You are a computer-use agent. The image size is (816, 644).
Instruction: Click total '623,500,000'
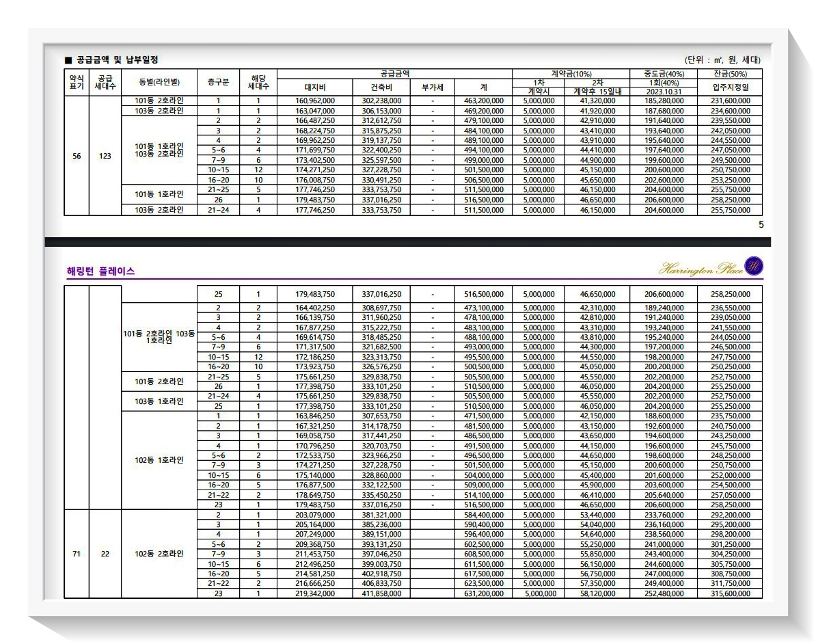pos(483,584)
